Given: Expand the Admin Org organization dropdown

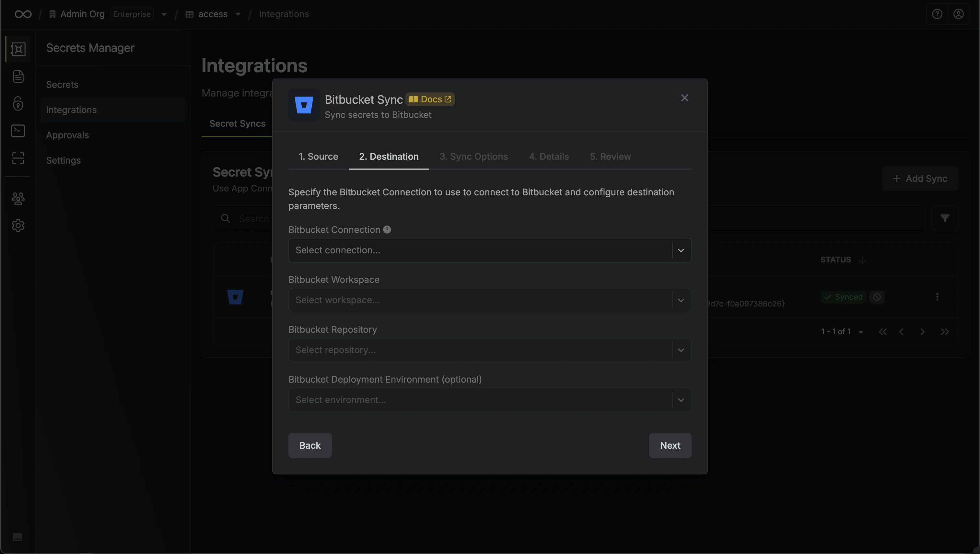Looking at the screenshot, I should (164, 15).
